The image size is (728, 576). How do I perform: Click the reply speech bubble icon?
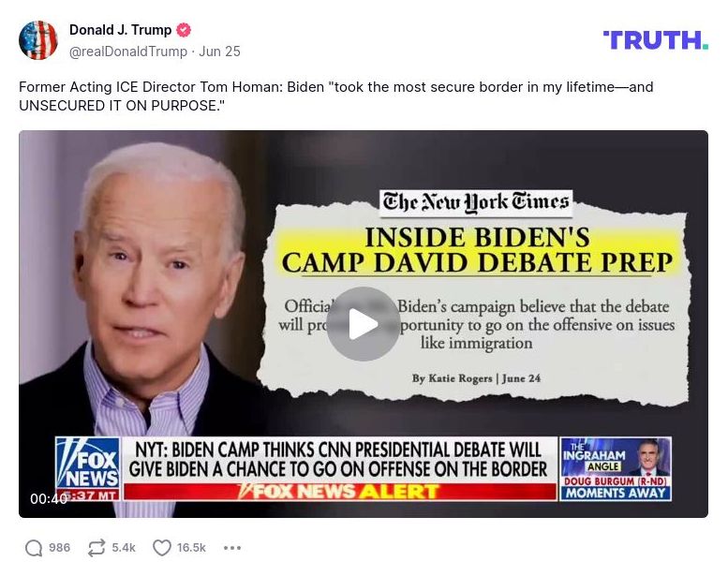click(x=34, y=548)
